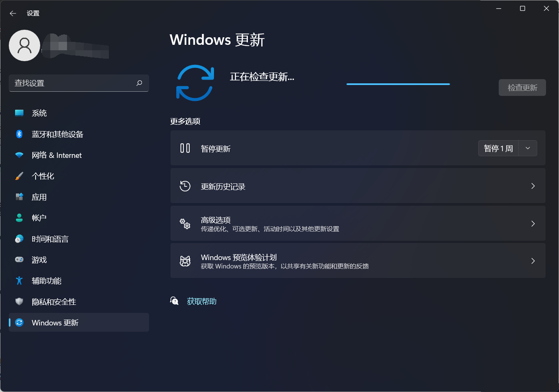Open 系统 via its monitor icon

(19, 113)
